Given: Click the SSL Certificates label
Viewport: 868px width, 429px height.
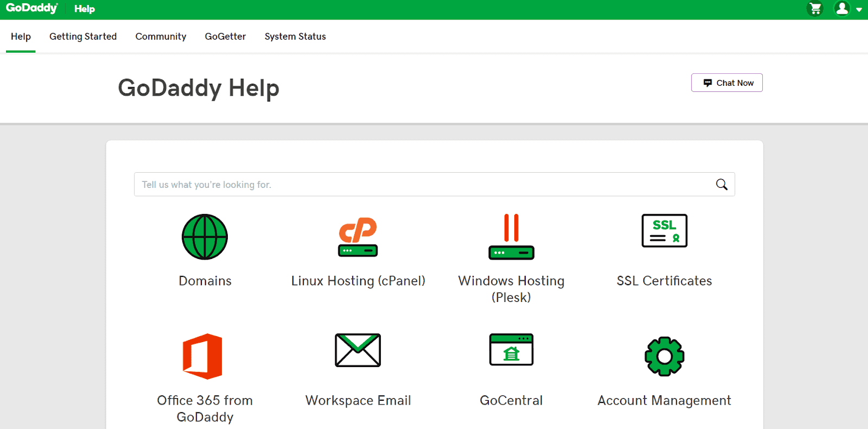Looking at the screenshot, I should tap(665, 281).
